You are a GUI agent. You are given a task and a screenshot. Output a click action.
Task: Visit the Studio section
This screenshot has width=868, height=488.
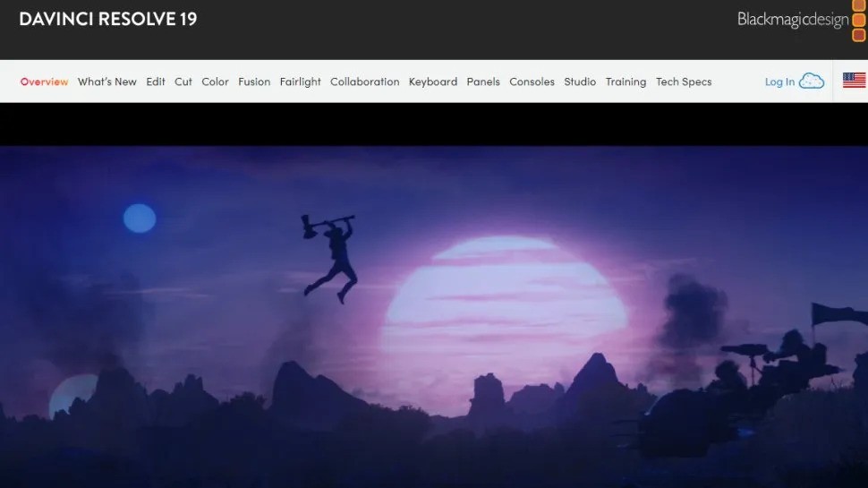point(580,81)
